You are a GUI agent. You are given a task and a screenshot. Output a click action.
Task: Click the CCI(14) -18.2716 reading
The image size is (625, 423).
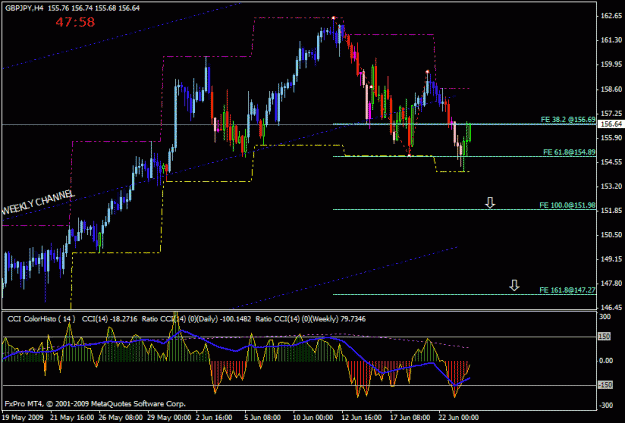(x=110, y=319)
